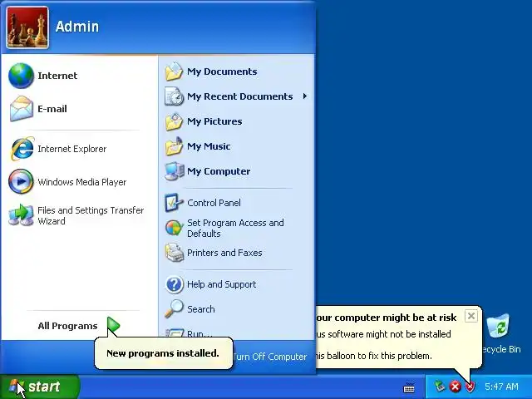Click the Admin chess user picture
The image size is (532, 399).
click(x=27, y=27)
